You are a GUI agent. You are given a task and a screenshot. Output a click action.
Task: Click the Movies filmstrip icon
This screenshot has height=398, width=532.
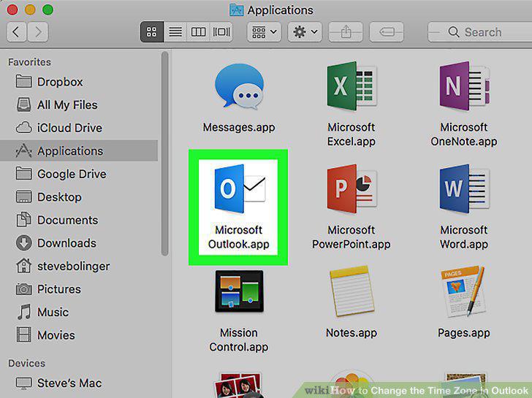pyautogui.click(x=23, y=335)
